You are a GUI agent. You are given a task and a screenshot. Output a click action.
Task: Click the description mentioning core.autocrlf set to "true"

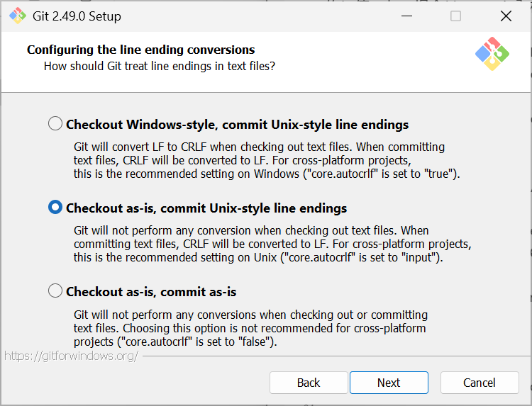coord(267,160)
